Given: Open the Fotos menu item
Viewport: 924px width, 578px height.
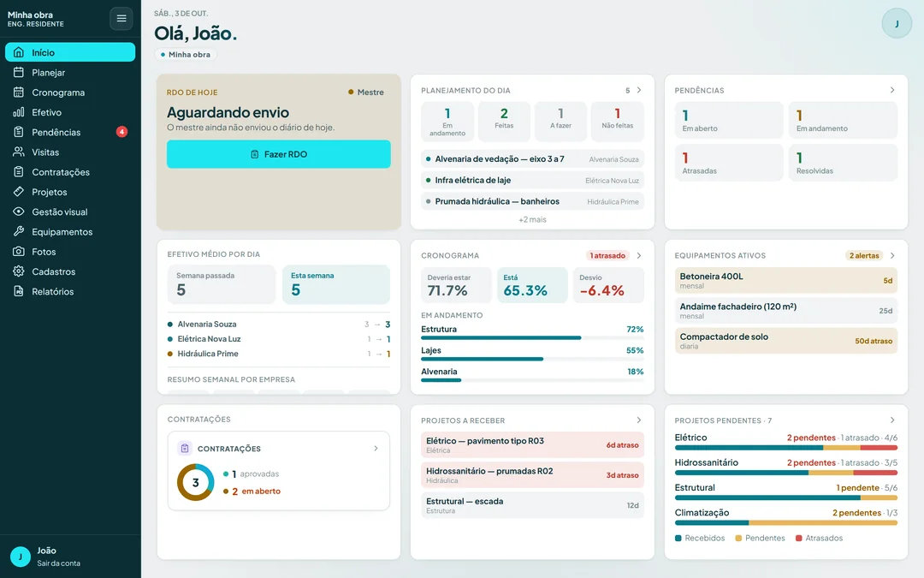Looking at the screenshot, I should [x=70, y=252].
